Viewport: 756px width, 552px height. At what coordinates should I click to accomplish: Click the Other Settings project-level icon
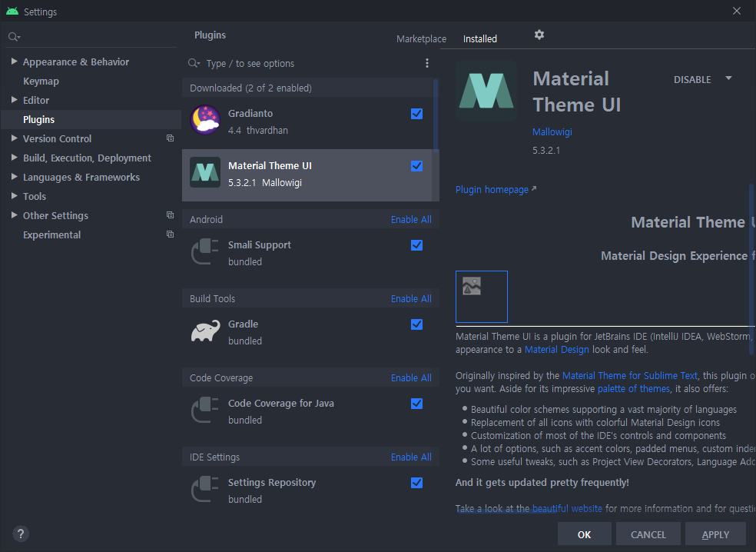tap(170, 214)
